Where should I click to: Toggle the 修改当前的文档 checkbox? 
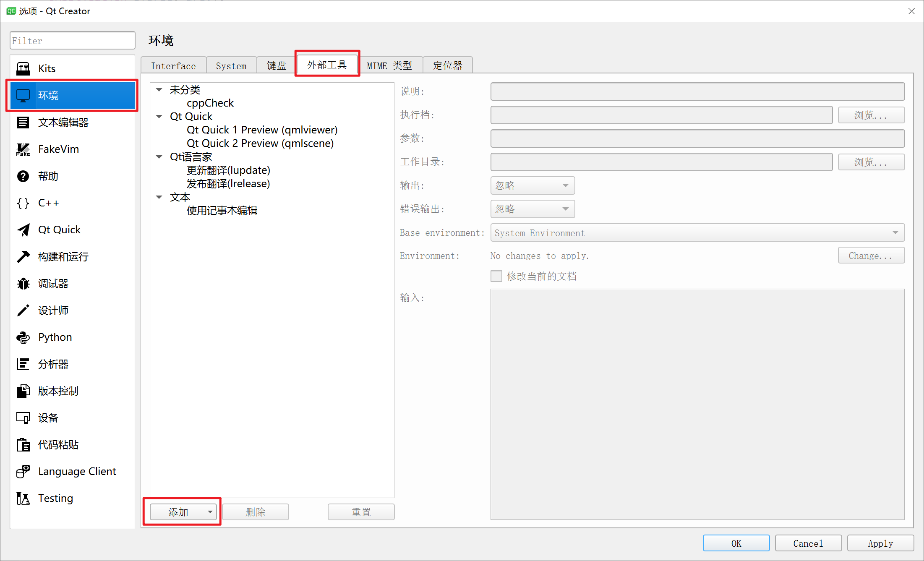496,276
